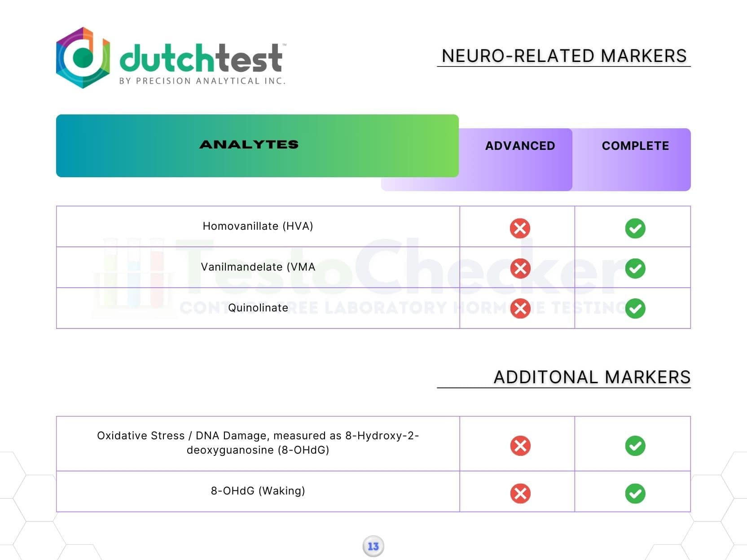This screenshot has width=747, height=560.
Task: Click the Additonal Markers heading
Action: click(592, 377)
